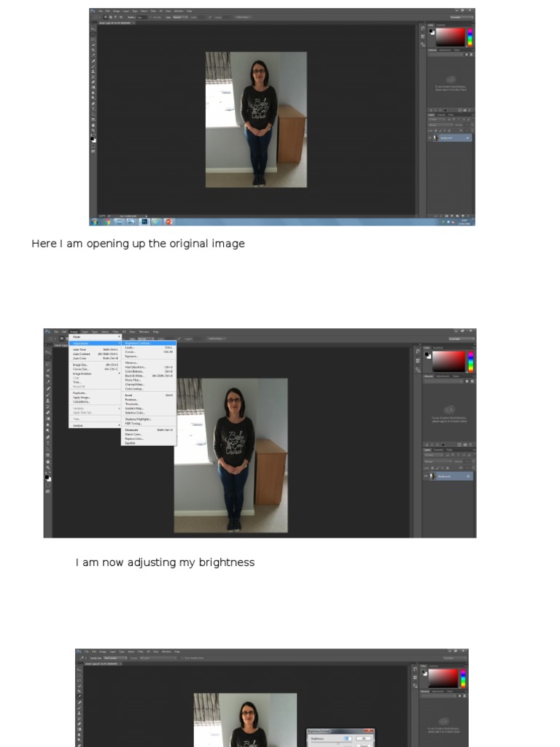Toggle Background layer visibility in the brightness-adjusting screenshot
The height and width of the screenshot is (747, 560).
click(x=426, y=476)
